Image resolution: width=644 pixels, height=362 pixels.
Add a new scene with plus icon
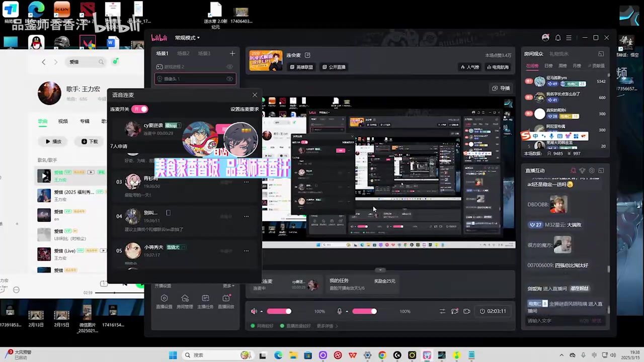point(232,53)
